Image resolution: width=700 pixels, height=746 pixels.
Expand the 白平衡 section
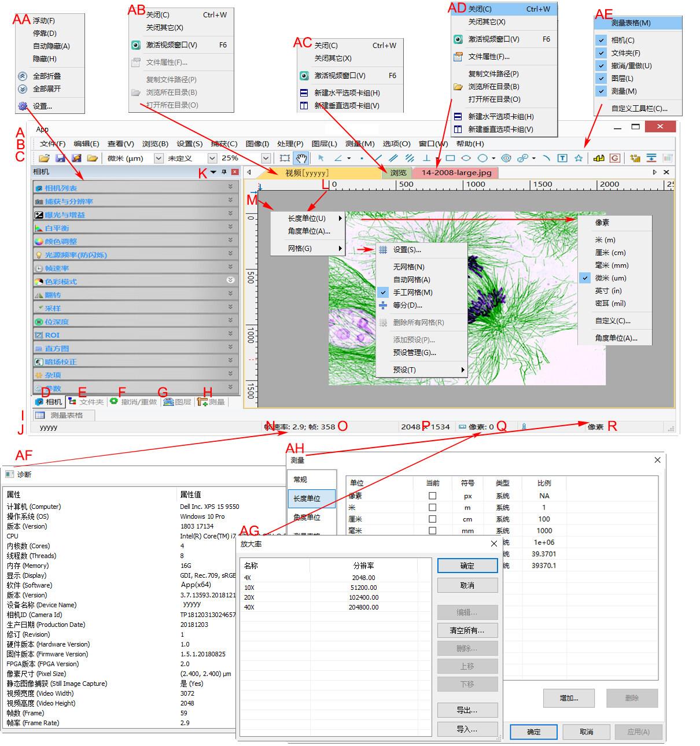tap(135, 228)
